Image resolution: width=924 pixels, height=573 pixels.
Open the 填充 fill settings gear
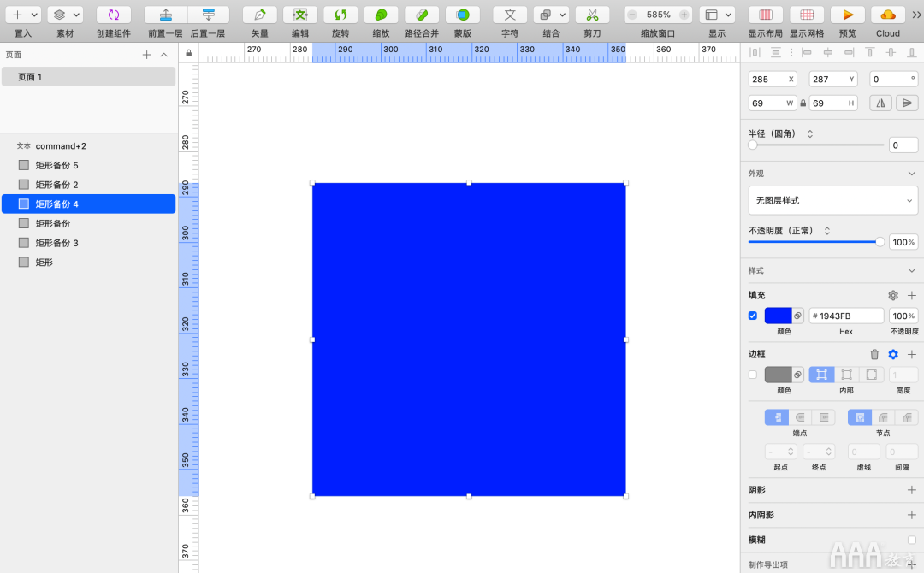(893, 295)
